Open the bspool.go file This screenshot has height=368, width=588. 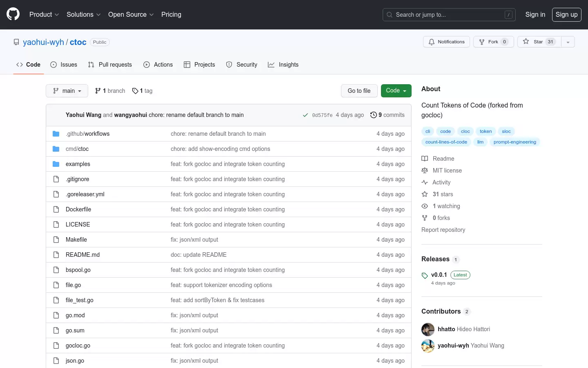coord(78,270)
